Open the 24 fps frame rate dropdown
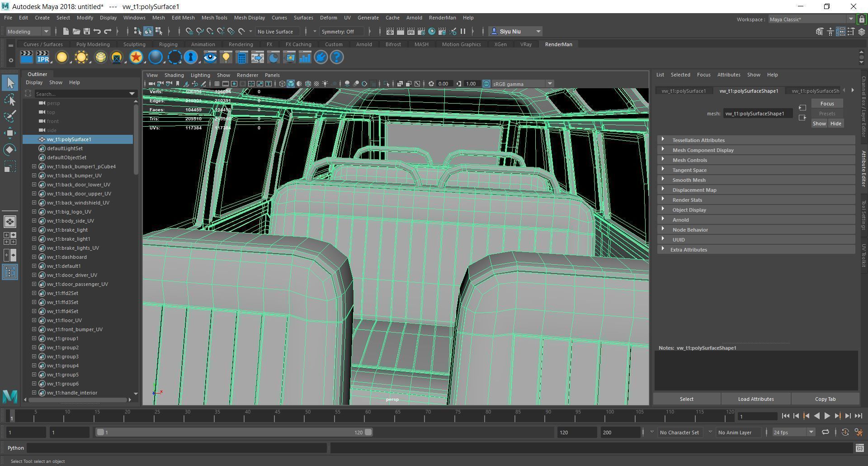This screenshot has width=868, height=466. (x=793, y=432)
